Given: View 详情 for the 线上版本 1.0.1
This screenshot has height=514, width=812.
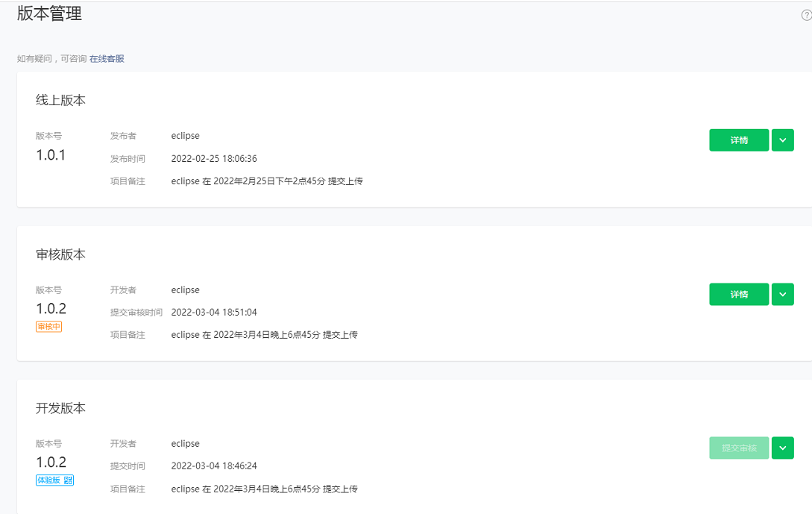Looking at the screenshot, I should [x=739, y=140].
